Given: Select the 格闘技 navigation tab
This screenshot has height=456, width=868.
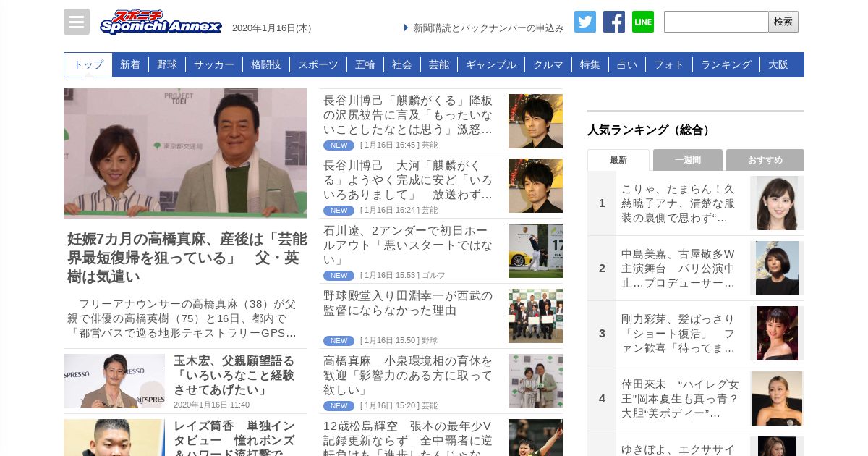Looking at the screenshot, I should [x=266, y=64].
